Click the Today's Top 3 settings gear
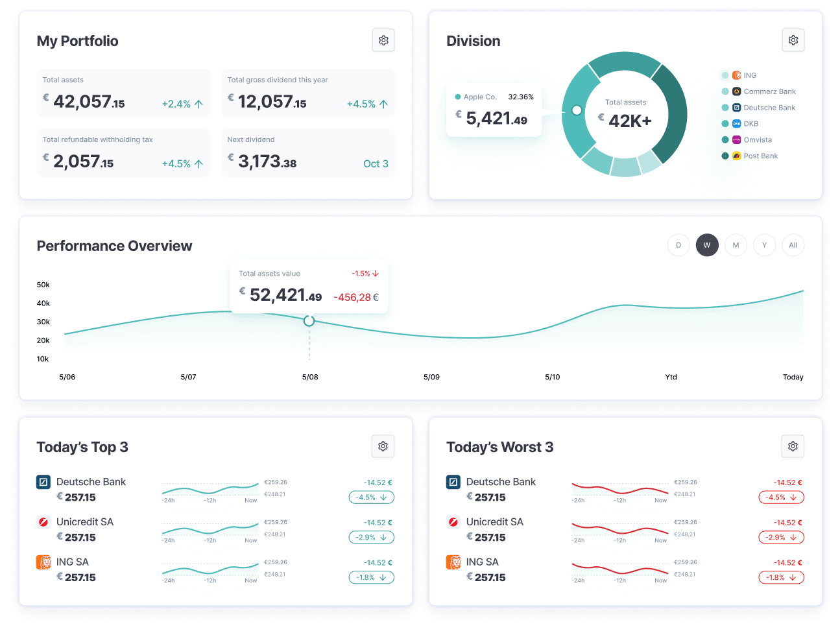The image size is (840, 633). (x=383, y=446)
